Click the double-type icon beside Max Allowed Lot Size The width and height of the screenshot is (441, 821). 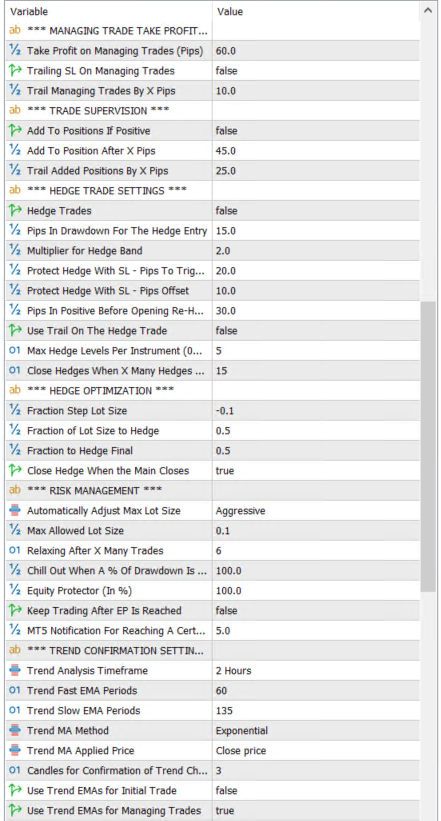(15, 531)
